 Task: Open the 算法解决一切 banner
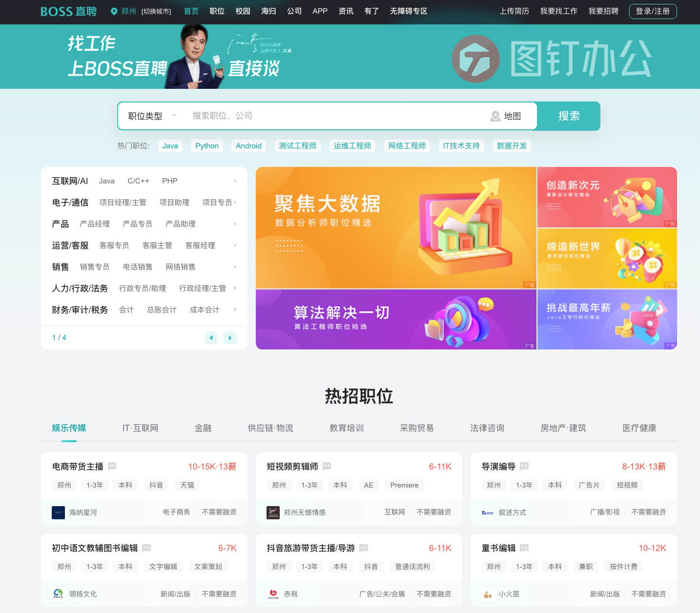click(396, 319)
